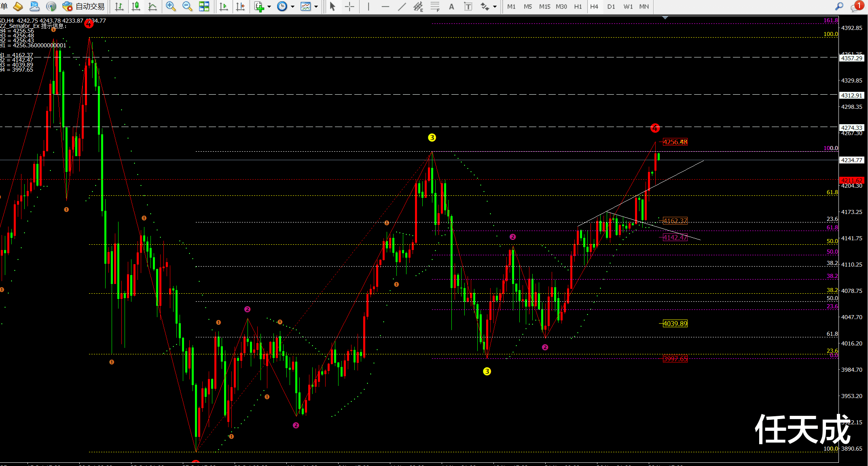The height and width of the screenshot is (466, 868).
Task: Click the 4256.48 price label
Action: click(675, 142)
